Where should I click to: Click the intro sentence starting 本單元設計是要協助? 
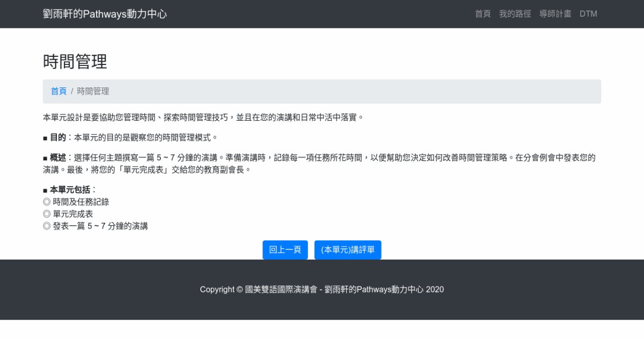pyautogui.click(x=203, y=117)
